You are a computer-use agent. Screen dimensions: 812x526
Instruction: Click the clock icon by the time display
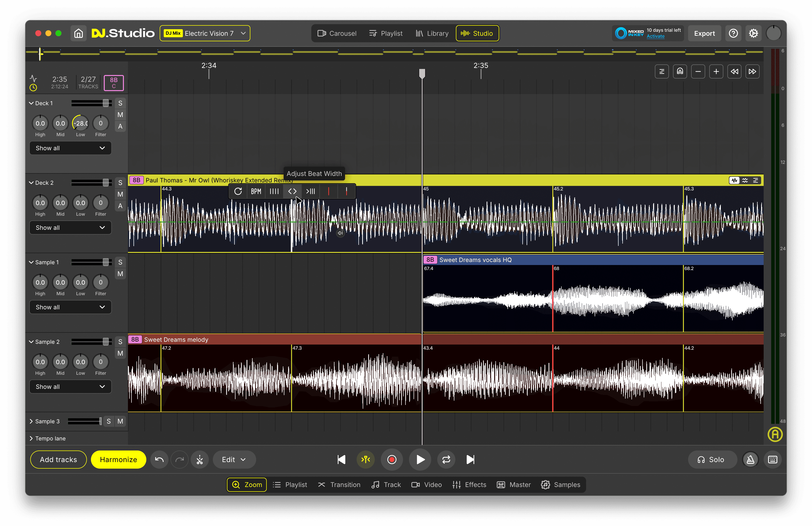pyautogui.click(x=33, y=88)
